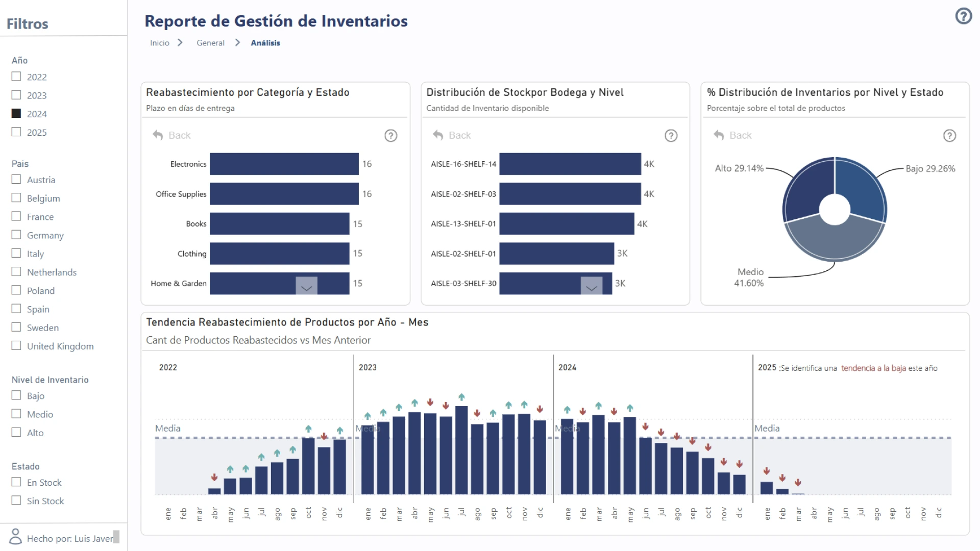Click Back arrow in Distribución de Stock panel
This screenshot has height=551, width=980.
coord(438,135)
